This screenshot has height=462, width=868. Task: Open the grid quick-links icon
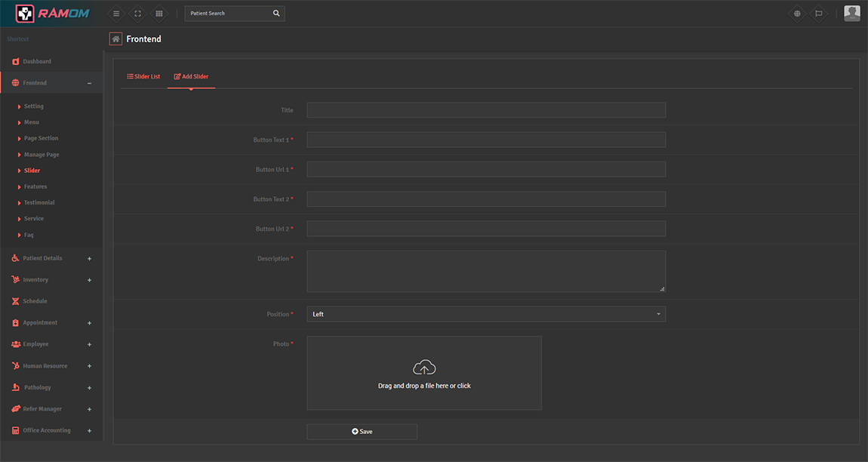[159, 14]
